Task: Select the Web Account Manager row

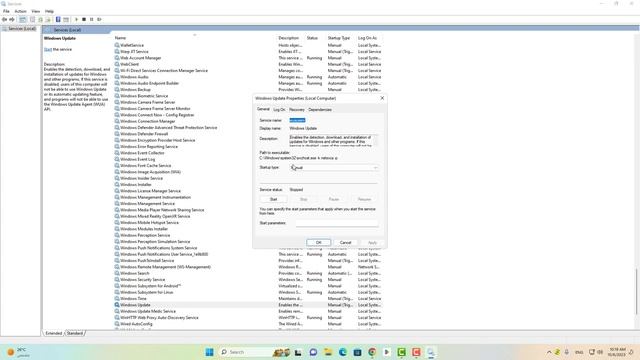Action: 248,58
